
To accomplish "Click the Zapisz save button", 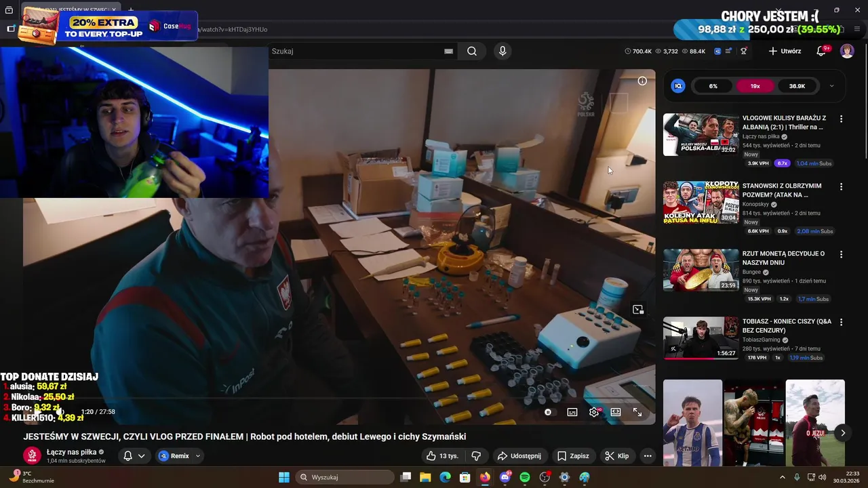I will coord(573,456).
